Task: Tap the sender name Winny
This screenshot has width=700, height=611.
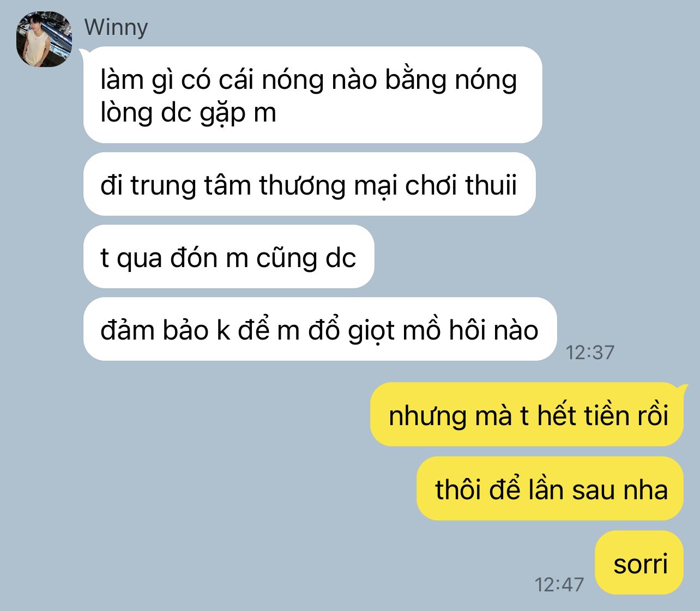Action: click(116, 27)
